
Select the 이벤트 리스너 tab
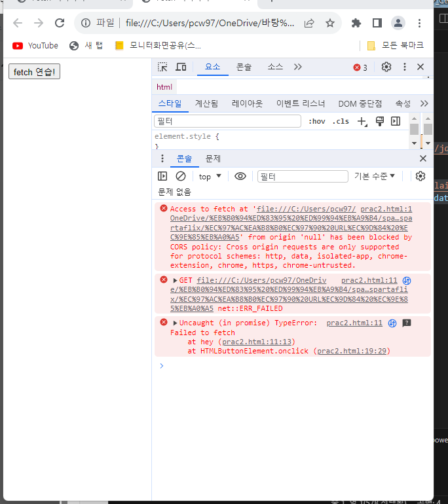click(301, 103)
